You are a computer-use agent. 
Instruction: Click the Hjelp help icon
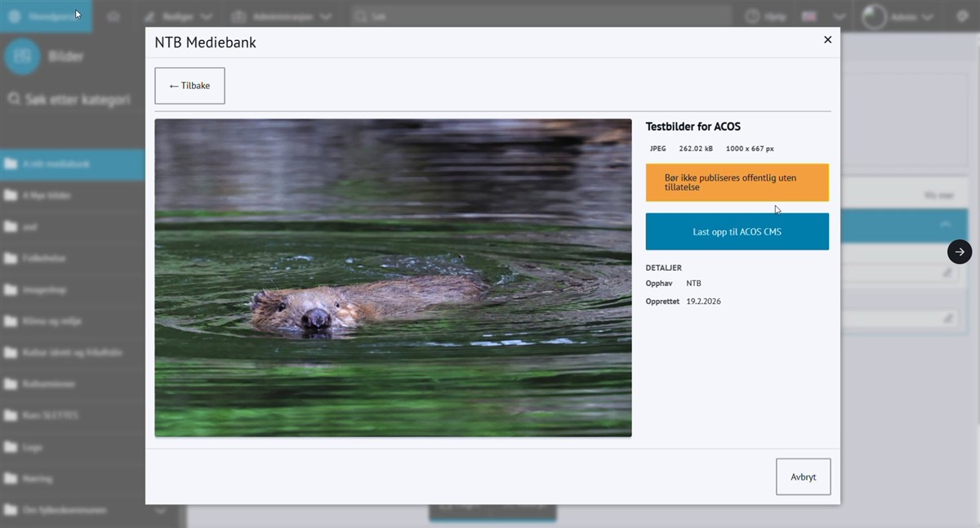[x=753, y=16]
